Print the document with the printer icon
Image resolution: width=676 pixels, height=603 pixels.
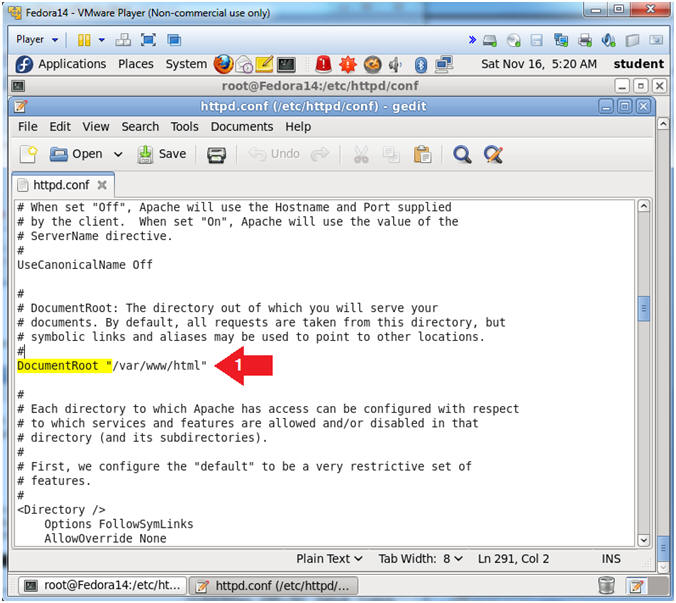pos(216,154)
